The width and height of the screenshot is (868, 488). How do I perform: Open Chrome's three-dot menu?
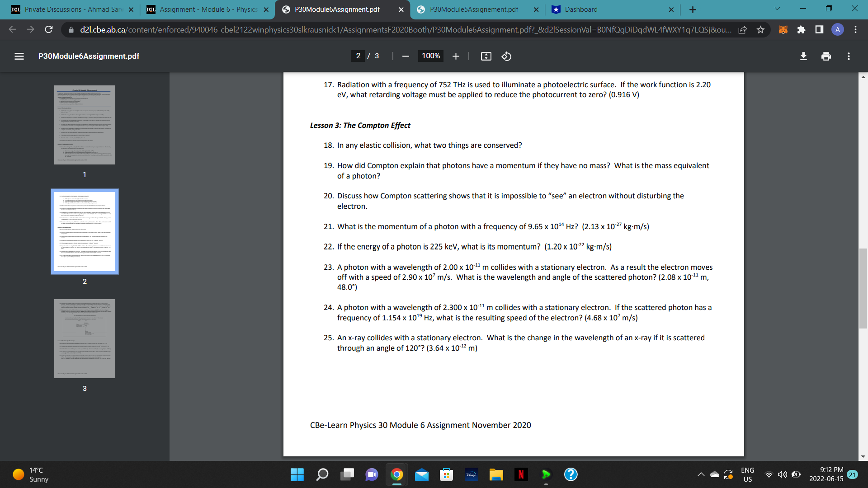855,29
